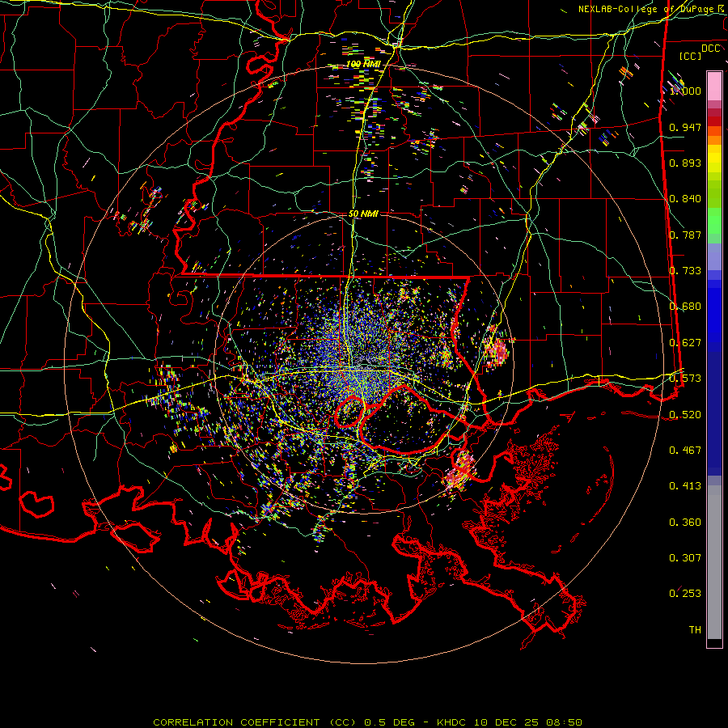Pick the 0.253 scale label
The image size is (728, 728).
click(685, 594)
